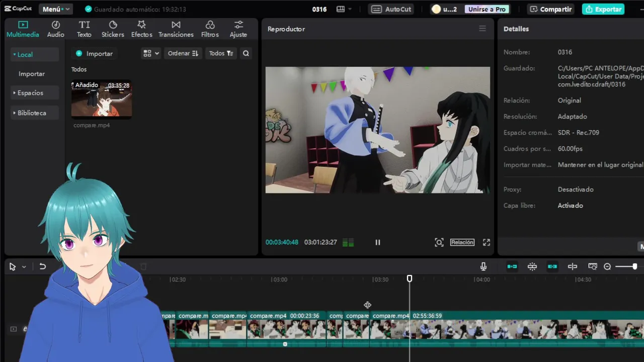Toggle linkage between clips
This screenshot has width=644, height=362.
[552, 266]
